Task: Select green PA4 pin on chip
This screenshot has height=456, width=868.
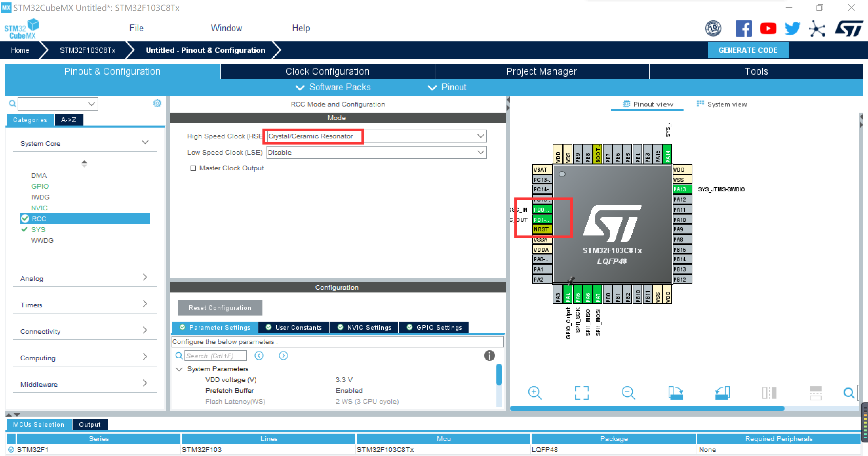Action: click(568, 294)
